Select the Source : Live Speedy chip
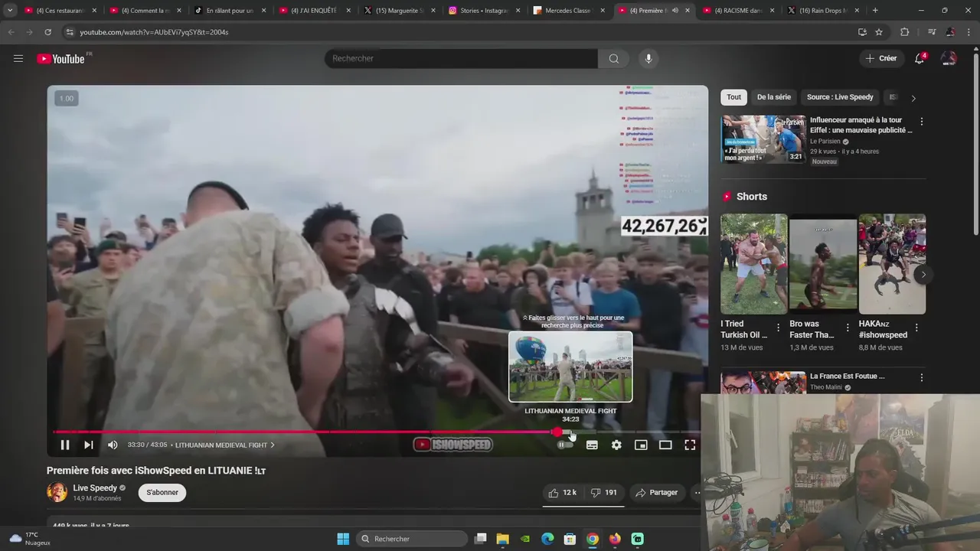 point(840,97)
